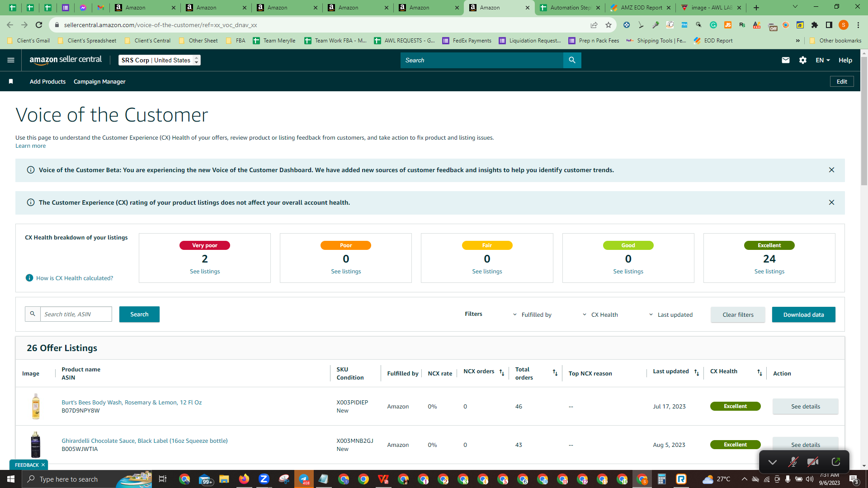Dismiss the CX rating account health banner
Viewport: 868px width, 488px height.
tap(831, 202)
